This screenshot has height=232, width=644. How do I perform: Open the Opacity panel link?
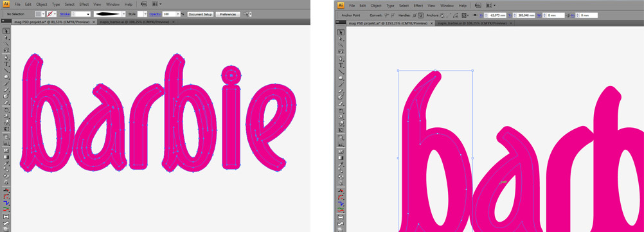pyautogui.click(x=155, y=14)
